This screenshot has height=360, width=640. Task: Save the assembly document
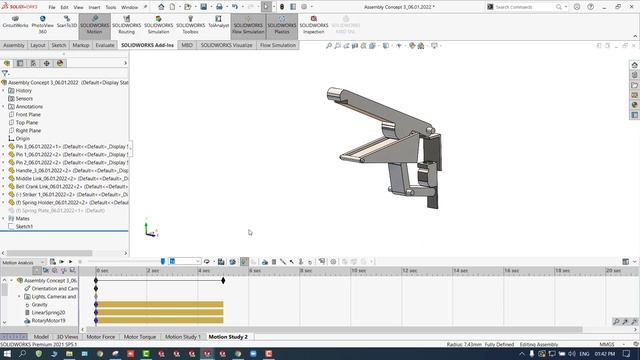[x=203, y=7]
